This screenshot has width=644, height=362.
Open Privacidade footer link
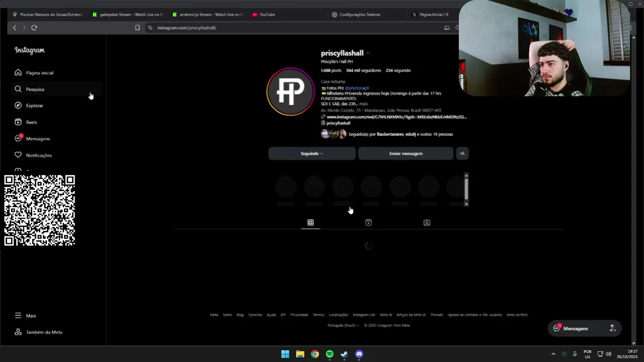pyautogui.click(x=299, y=315)
